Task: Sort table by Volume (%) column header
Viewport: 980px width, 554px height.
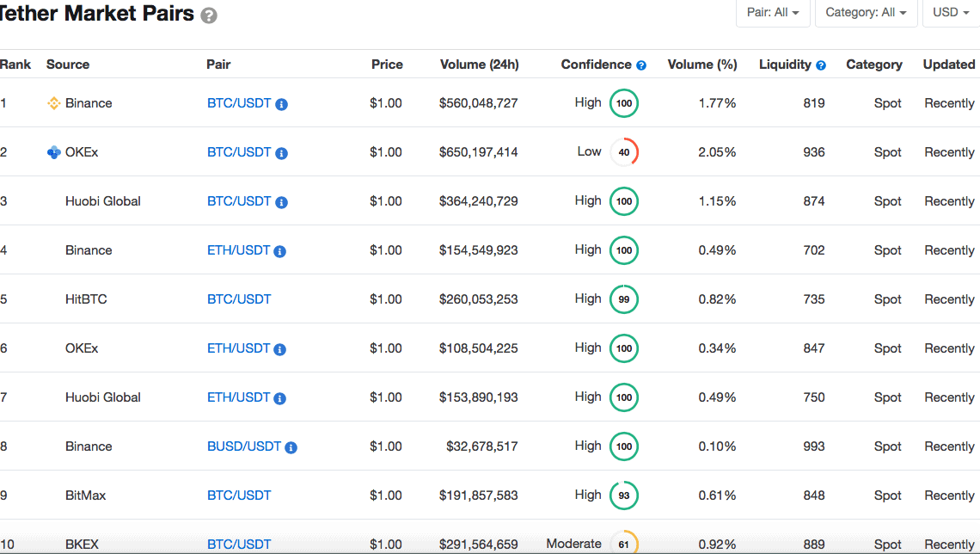Action: point(701,65)
